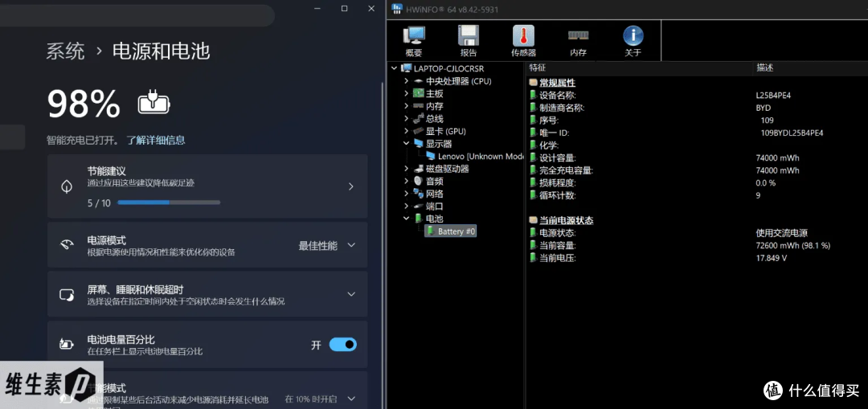Collapse the LAPTOP-CJLOCRSR root node
Viewport: 868px width, 409px height.
click(x=394, y=68)
